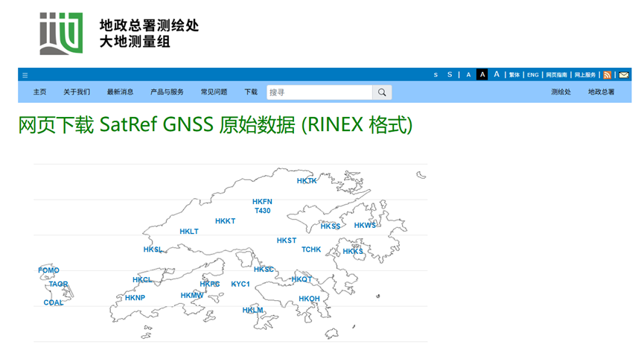Viewport: 644px width, 350px height.
Task: Open the 最新消息 menu item
Action: (x=120, y=92)
